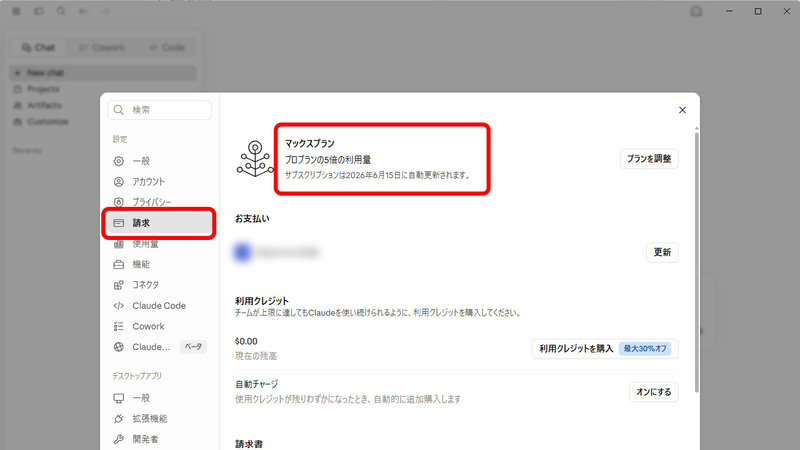
Task: Click the $0.00 balance value
Action: pyautogui.click(x=246, y=341)
